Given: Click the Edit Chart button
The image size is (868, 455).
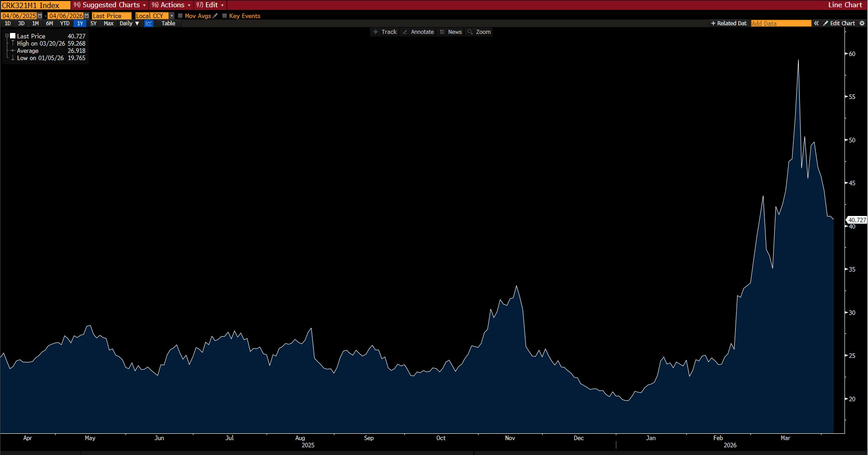Looking at the screenshot, I should pos(839,23).
